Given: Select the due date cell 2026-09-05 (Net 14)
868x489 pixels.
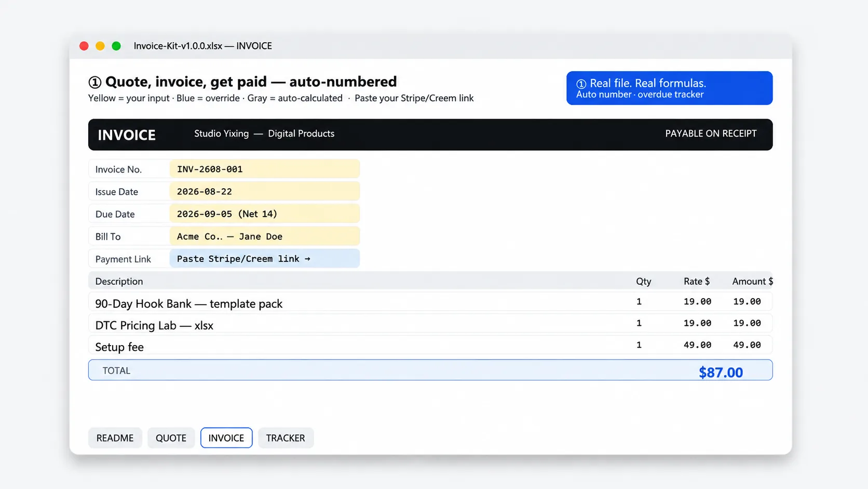Looking at the screenshot, I should point(264,214).
